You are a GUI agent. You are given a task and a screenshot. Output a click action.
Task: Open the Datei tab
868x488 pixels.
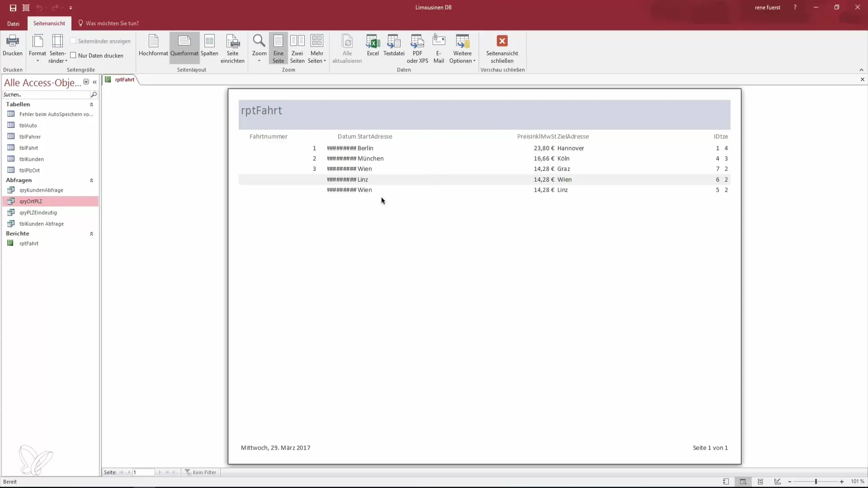(13, 23)
